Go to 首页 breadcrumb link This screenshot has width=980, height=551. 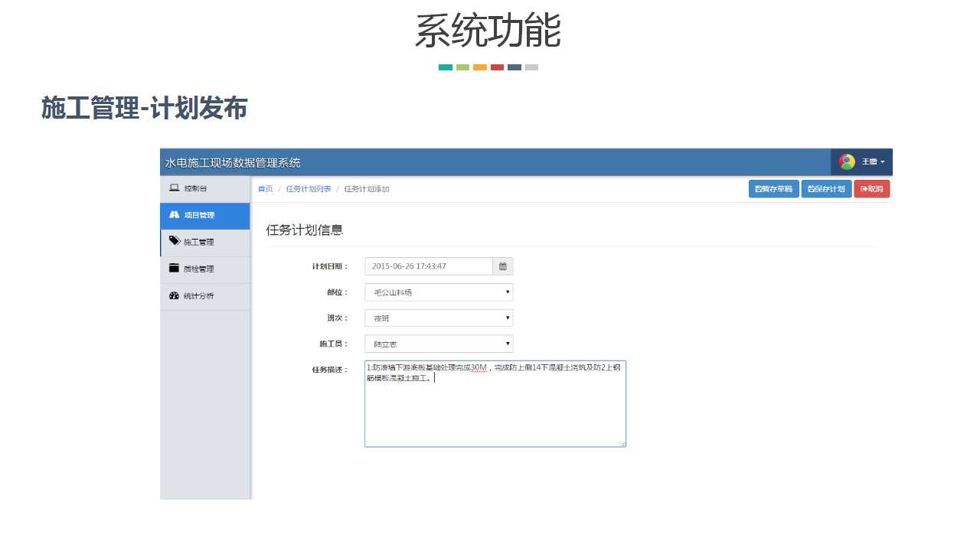click(265, 189)
